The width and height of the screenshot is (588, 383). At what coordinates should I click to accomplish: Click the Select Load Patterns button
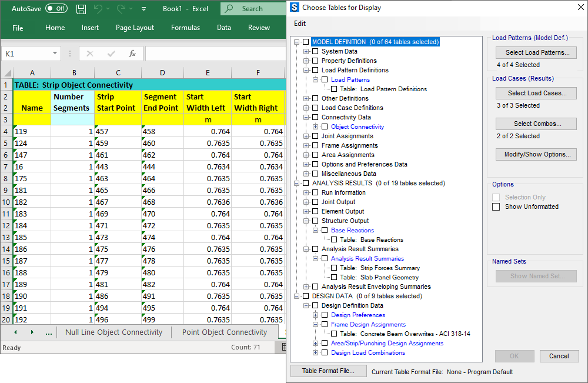(x=536, y=52)
